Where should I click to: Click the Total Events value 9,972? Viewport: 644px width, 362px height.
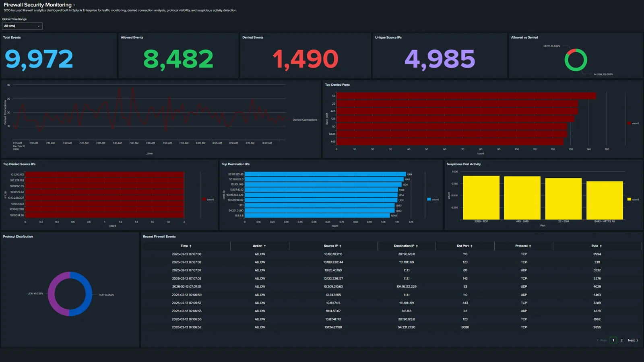[x=39, y=59]
